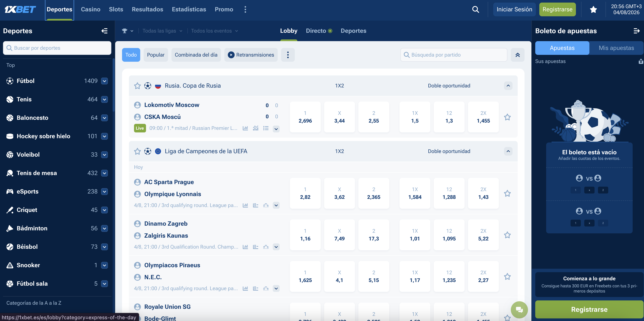Open the Críquet sport icon
This screenshot has width=644, height=321.
(10, 210)
